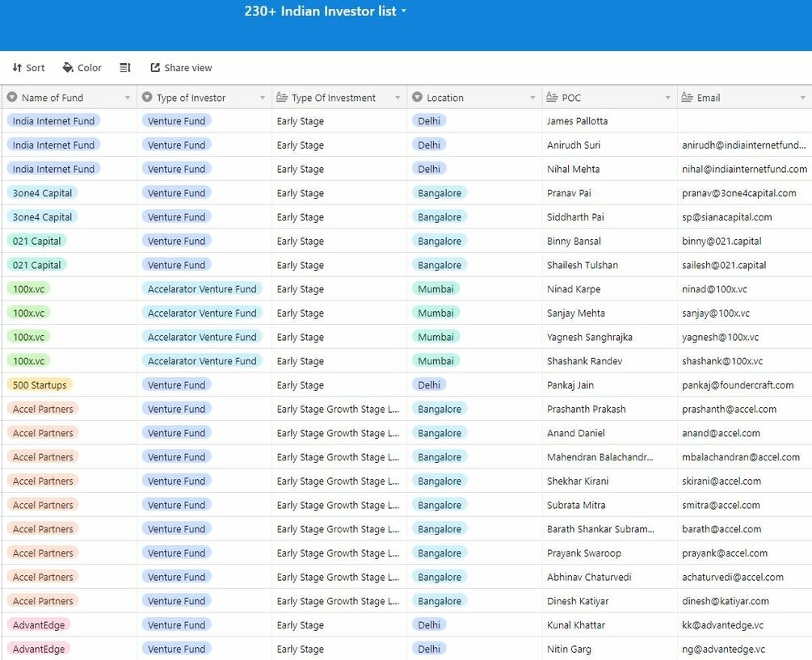Click prayank@accel.com email cell
This screenshot has height=660, width=812.
click(x=744, y=553)
